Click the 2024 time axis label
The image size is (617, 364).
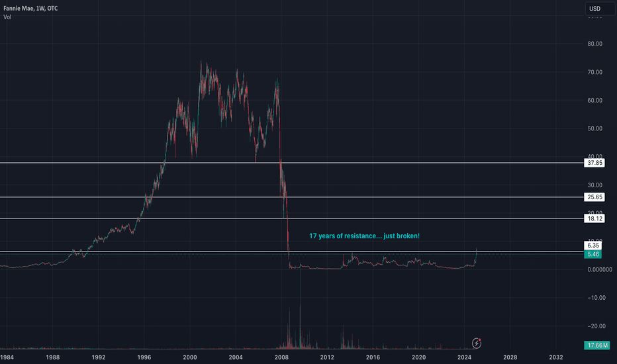tap(464, 357)
